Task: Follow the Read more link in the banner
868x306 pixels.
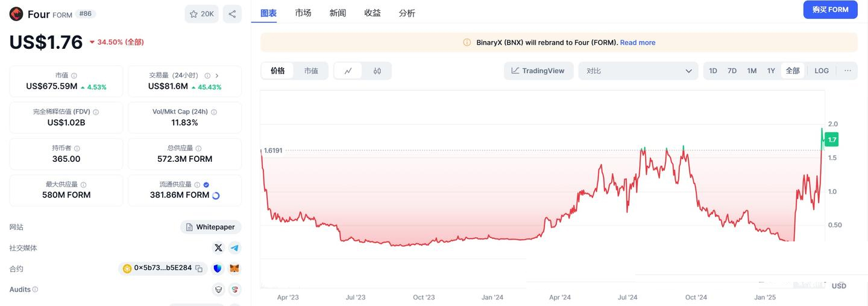Action: pyautogui.click(x=637, y=42)
